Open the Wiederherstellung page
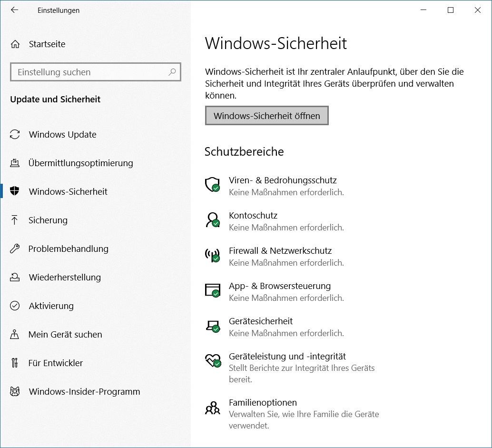Viewport: 492px width, 448px height. [x=65, y=278]
